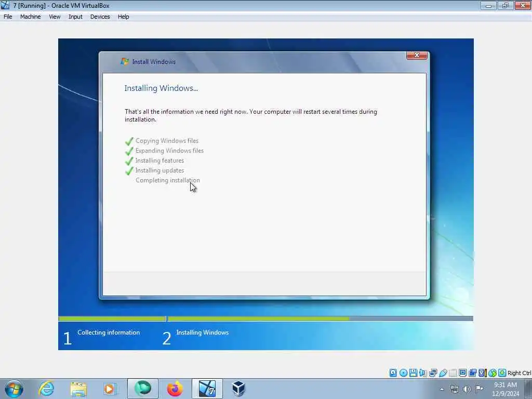Click the recording indicator in status bar
Viewport: 532px width, 399px height.
coord(472,373)
